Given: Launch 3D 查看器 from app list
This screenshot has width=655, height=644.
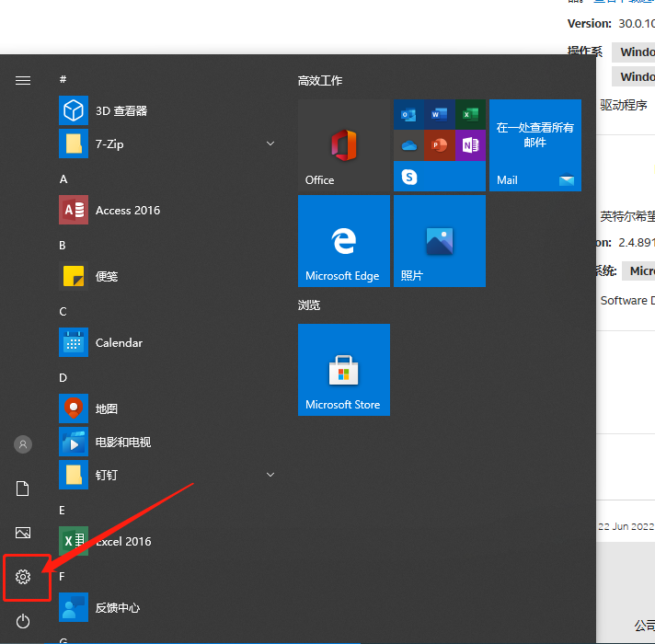Looking at the screenshot, I should point(120,110).
